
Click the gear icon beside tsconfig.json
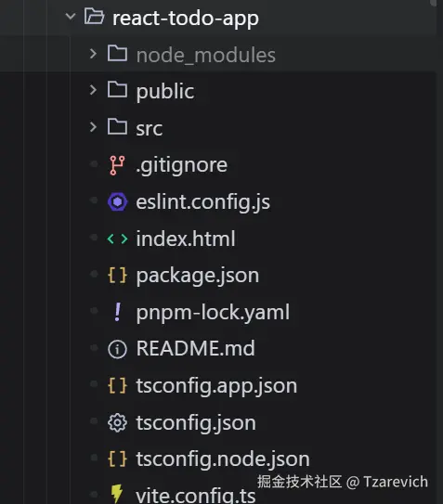point(117,422)
